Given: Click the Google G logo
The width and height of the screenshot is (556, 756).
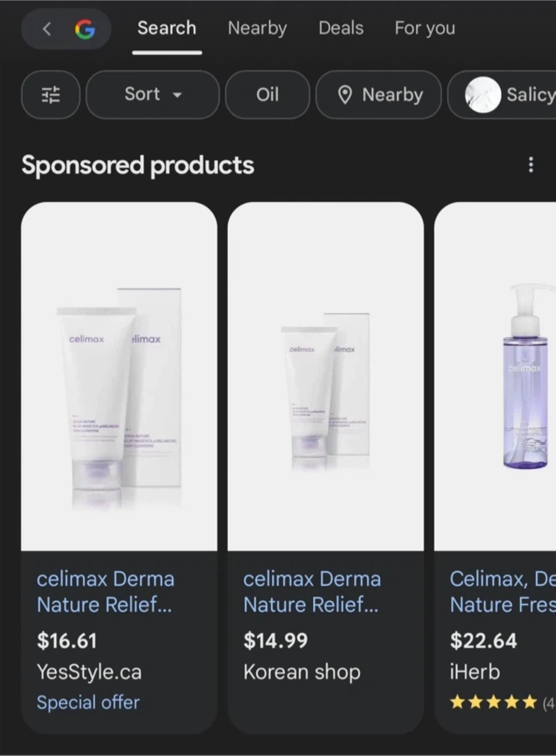Looking at the screenshot, I should (85, 29).
